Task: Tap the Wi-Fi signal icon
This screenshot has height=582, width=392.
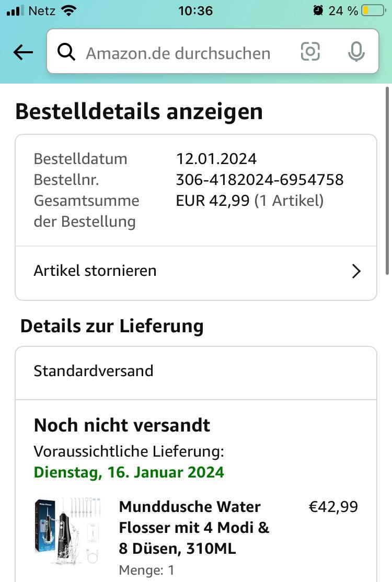Action: 68,10
